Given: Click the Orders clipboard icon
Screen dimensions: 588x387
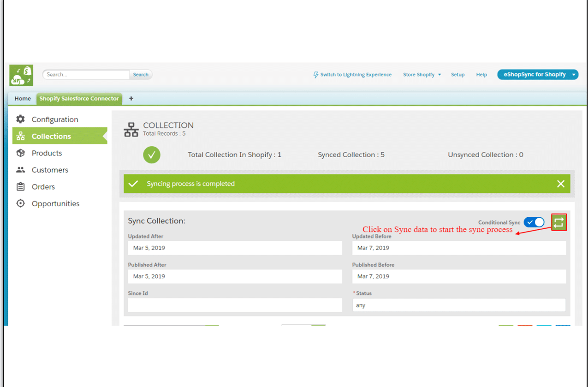Looking at the screenshot, I should pos(20,186).
